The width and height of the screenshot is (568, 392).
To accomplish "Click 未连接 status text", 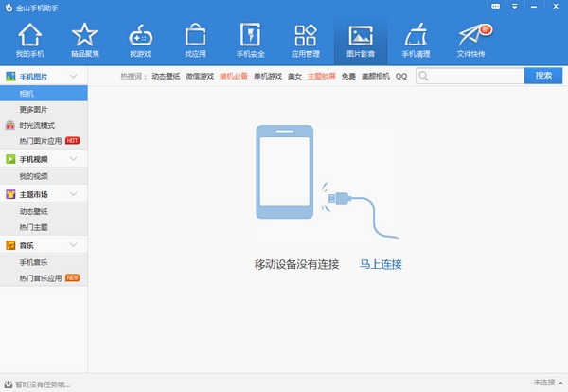I will [544, 383].
